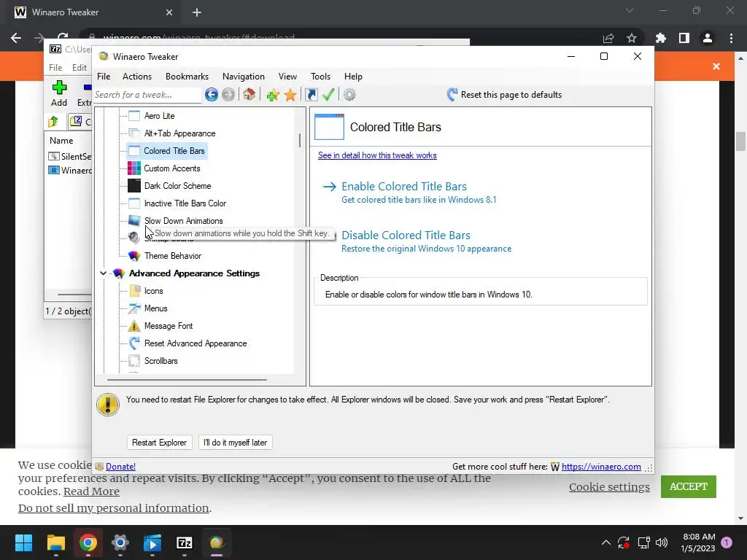Viewport: 747px width, 560px height.
Task: Open bookmarks with the orange star icon
Action: tap(290, 95)
